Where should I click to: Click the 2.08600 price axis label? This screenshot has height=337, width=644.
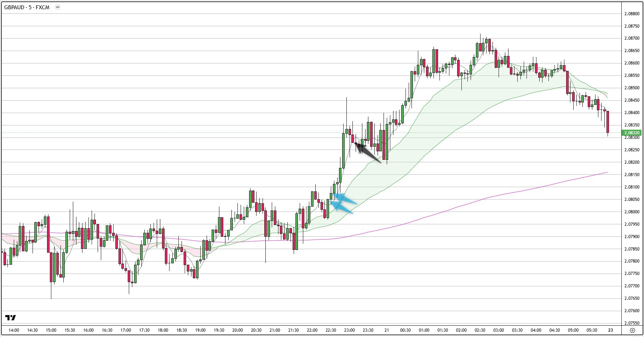click(632, 63)
